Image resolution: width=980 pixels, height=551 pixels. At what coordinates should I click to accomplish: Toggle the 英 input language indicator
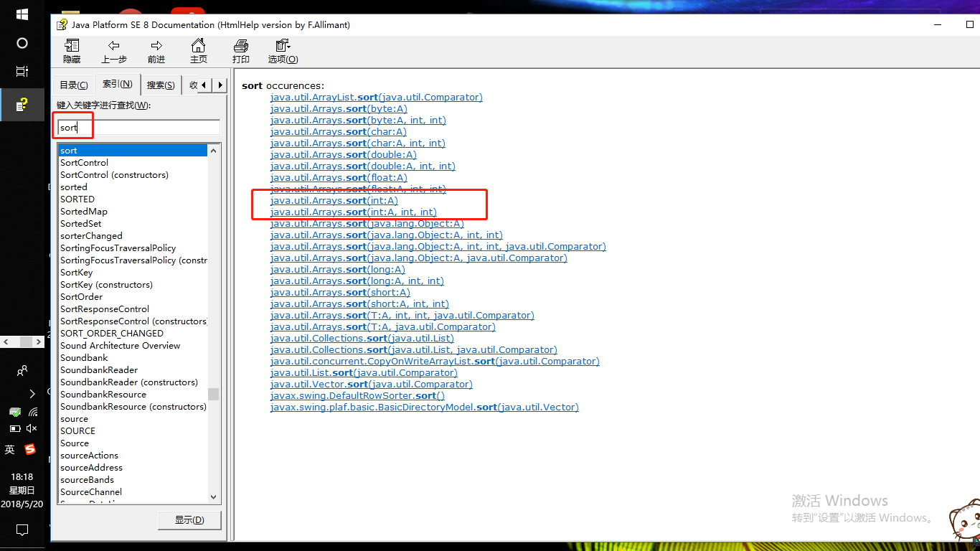10,449
